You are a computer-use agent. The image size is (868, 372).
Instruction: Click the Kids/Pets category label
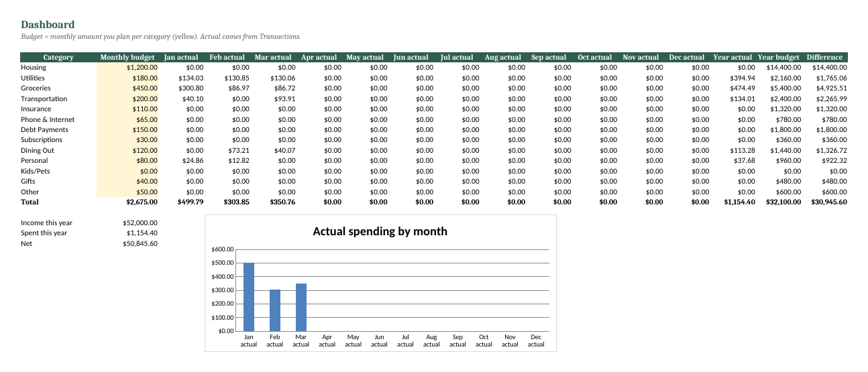pyautogui.click(x=35, y=171)
